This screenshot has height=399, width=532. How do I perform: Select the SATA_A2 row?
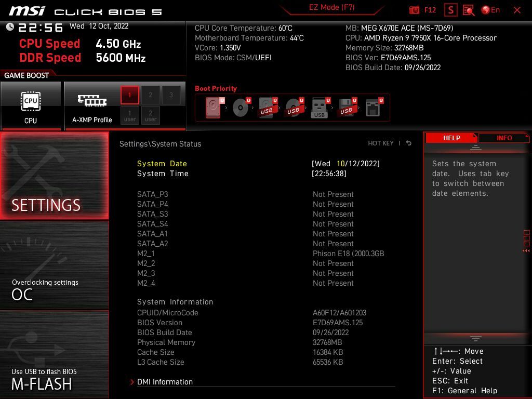pos(245,244)
